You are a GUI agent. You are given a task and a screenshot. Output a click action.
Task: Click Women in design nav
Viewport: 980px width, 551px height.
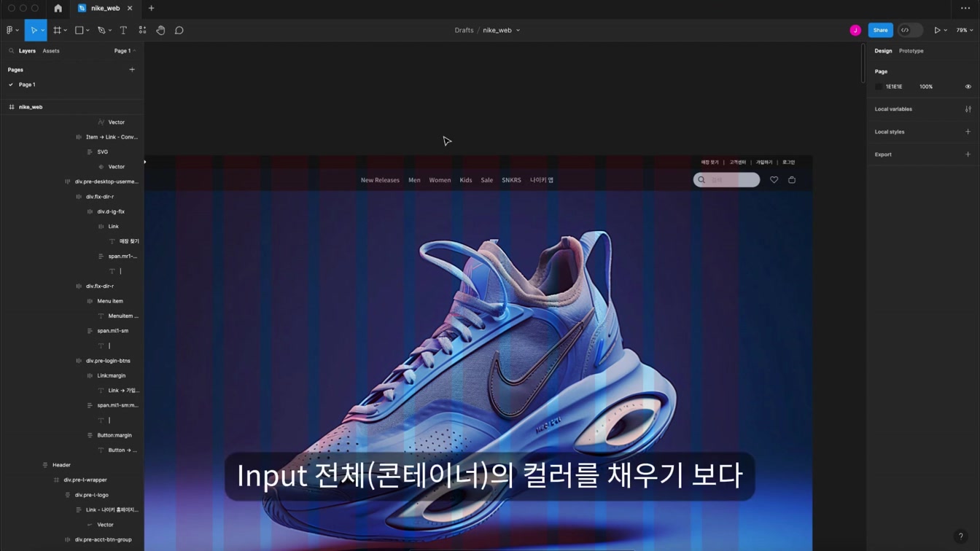click(x=440, y=180)
